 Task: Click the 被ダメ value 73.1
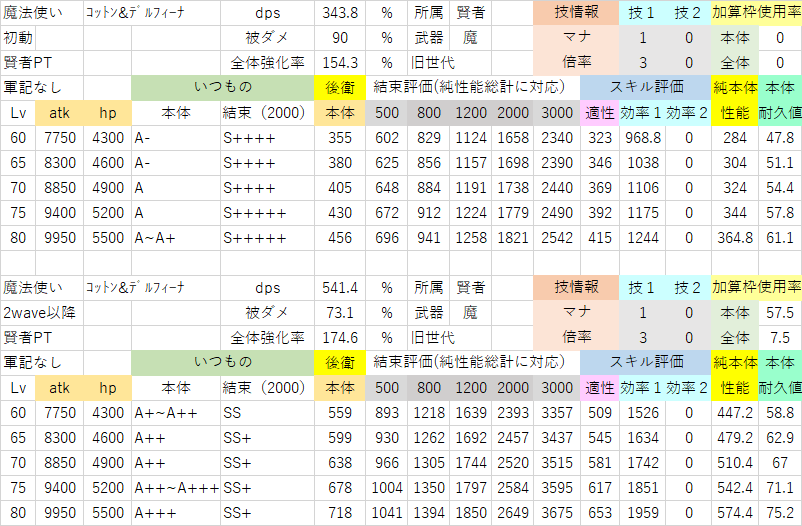tap(340, 313)
